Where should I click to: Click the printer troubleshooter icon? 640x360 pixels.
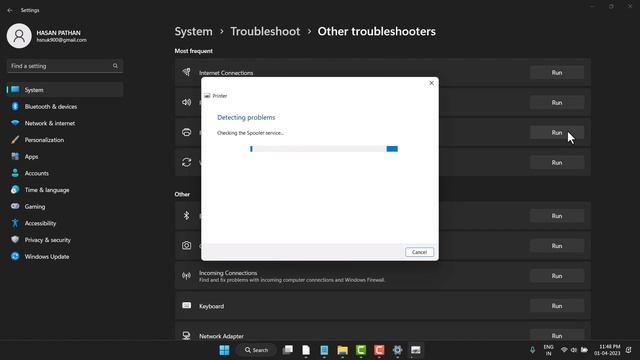[x=187, y=132]
